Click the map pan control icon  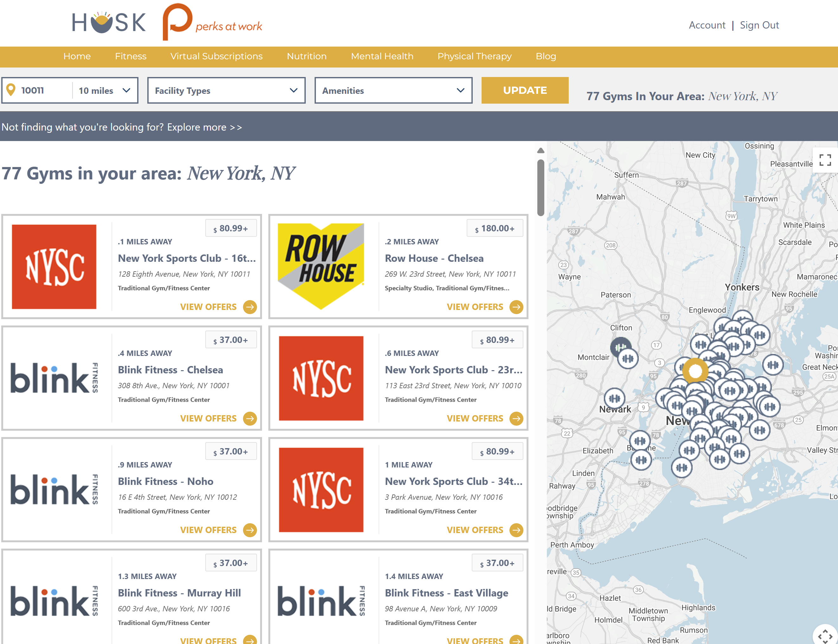[x=825, y=636]
